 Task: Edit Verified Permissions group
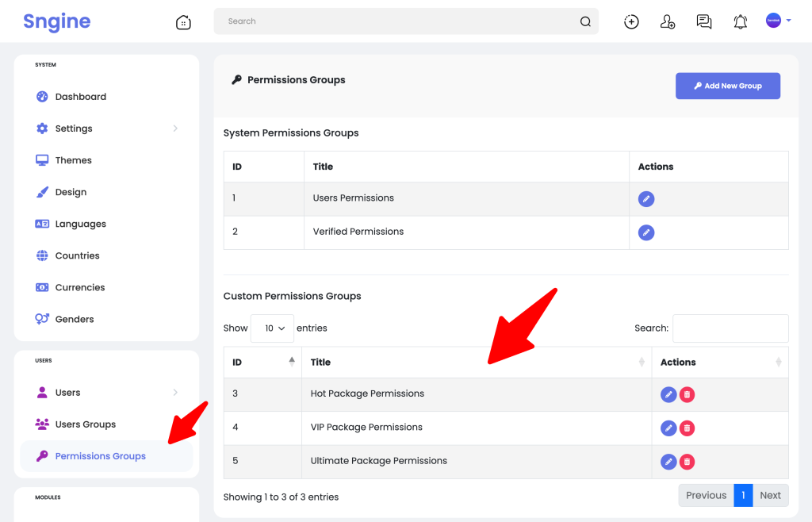[x=645, y=232]
